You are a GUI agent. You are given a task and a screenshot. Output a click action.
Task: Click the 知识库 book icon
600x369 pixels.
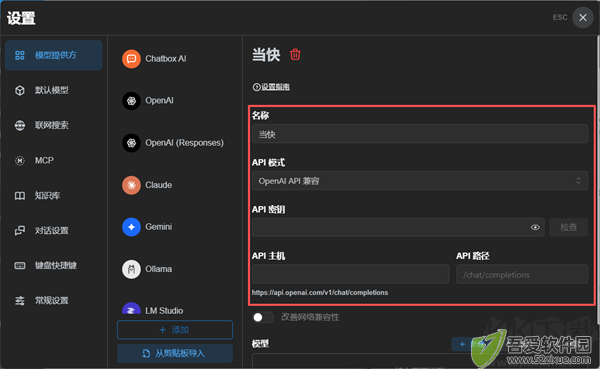click(x=20, y=196)
